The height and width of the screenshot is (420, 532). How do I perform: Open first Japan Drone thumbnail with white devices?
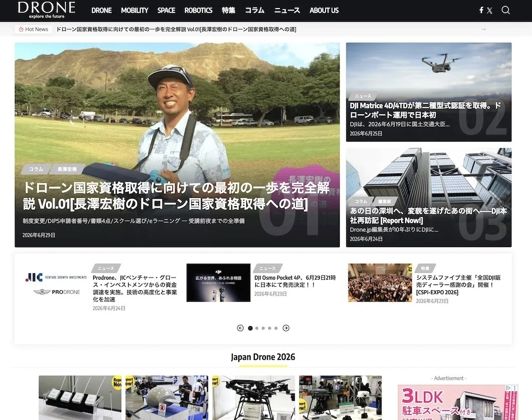pos(80,398)
